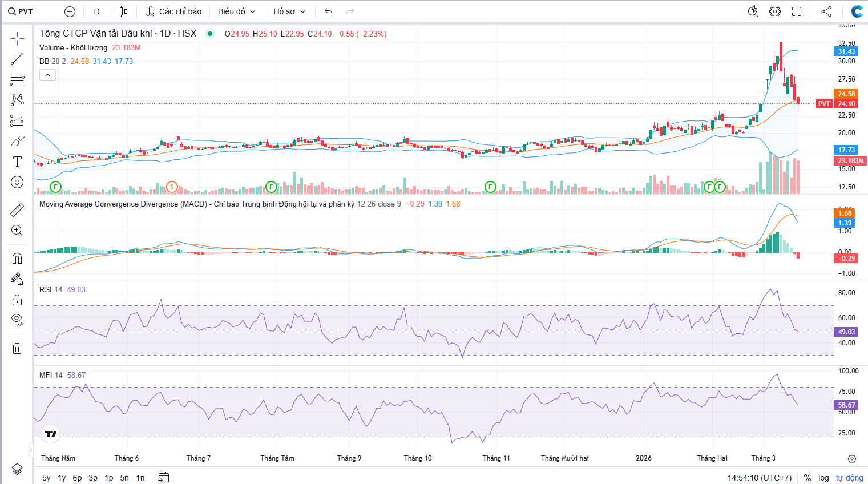
Task: Toggle lock all drawings
Action: (x=17, y=300)
